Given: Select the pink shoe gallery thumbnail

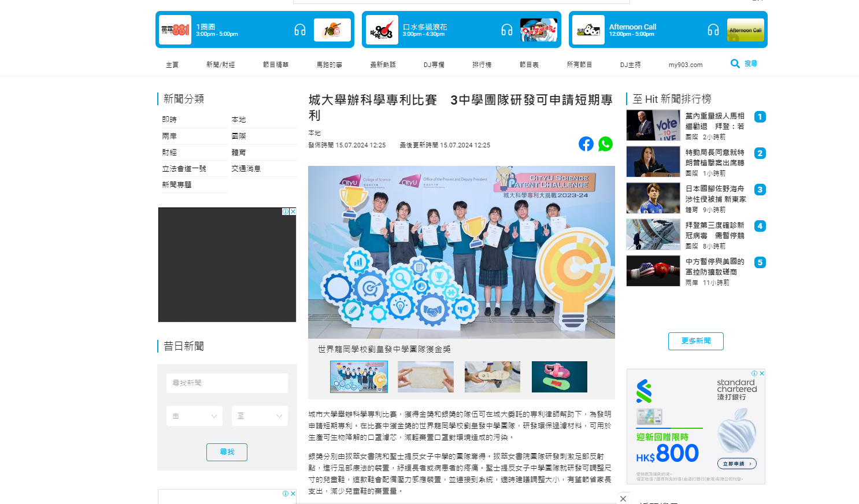Looking at the screenshot, I should pos(559,377).
